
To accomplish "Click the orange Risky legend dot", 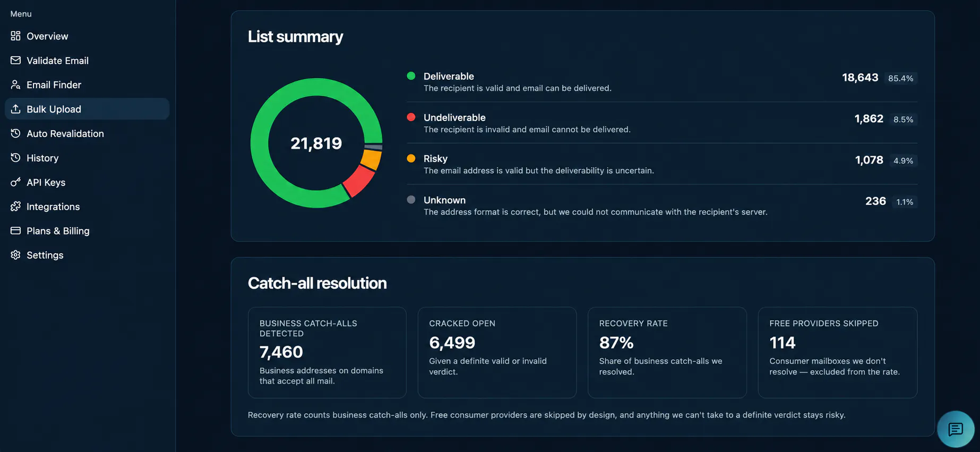I will tap(411, 158).
